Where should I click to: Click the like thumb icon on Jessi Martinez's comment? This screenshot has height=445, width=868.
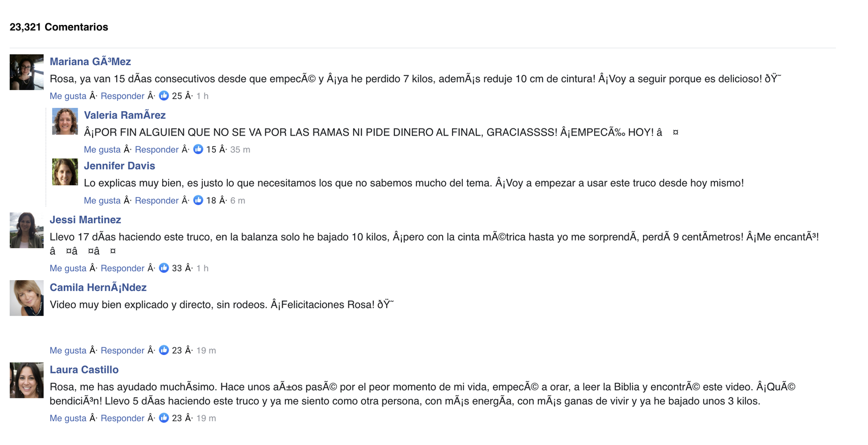point(164,268)
